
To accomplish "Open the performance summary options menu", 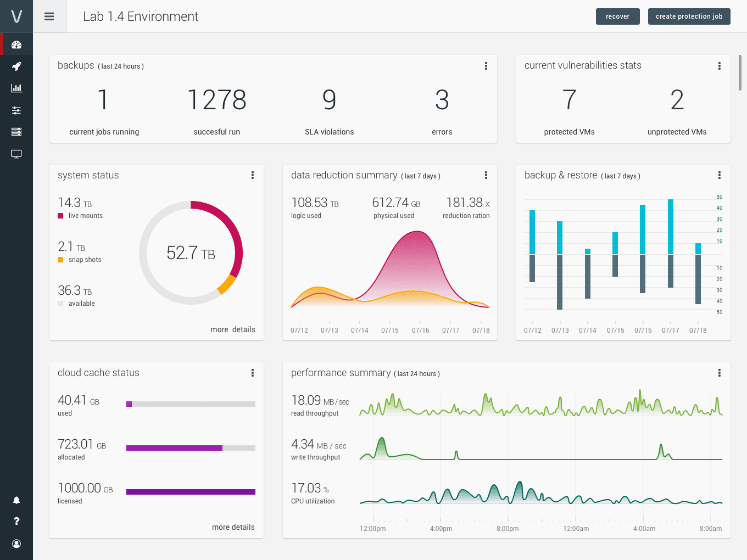I will click(x=720, y=373).
